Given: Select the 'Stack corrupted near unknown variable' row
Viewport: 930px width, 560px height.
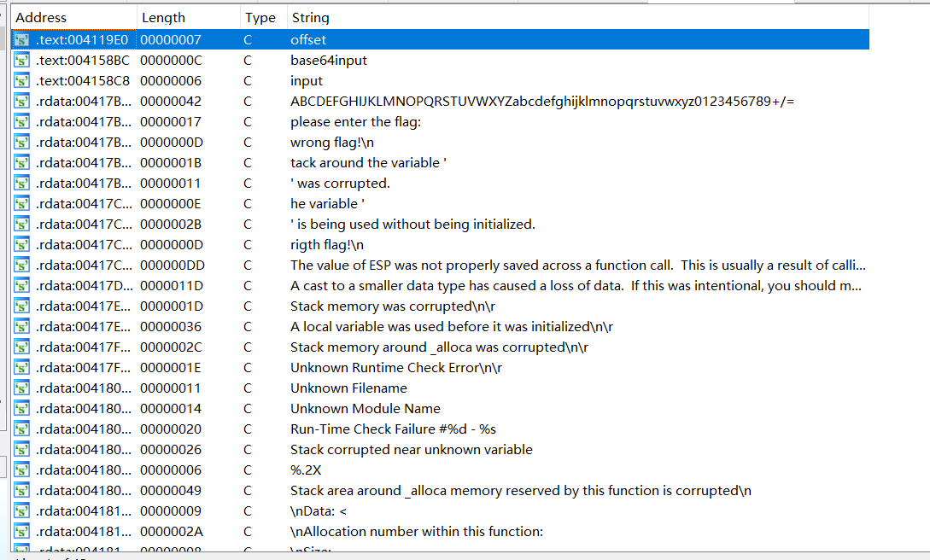Looking at the screenshot, I should point(411,449).
